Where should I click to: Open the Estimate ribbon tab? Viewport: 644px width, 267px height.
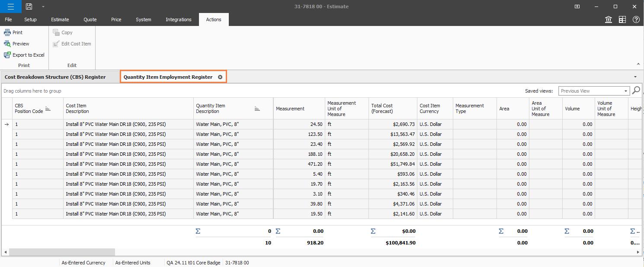[60, 19]
